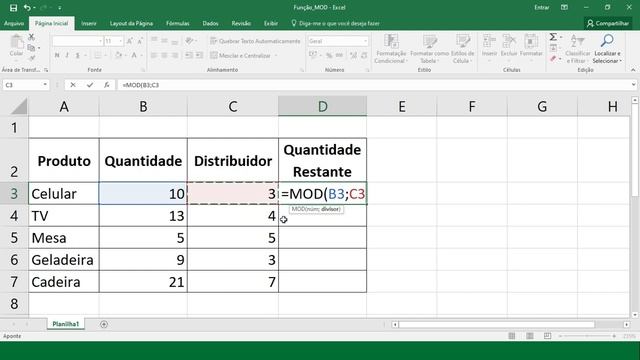Open the Geral number format dropdown
Screen dimensions: 640x360
click(x=365, y=41)
